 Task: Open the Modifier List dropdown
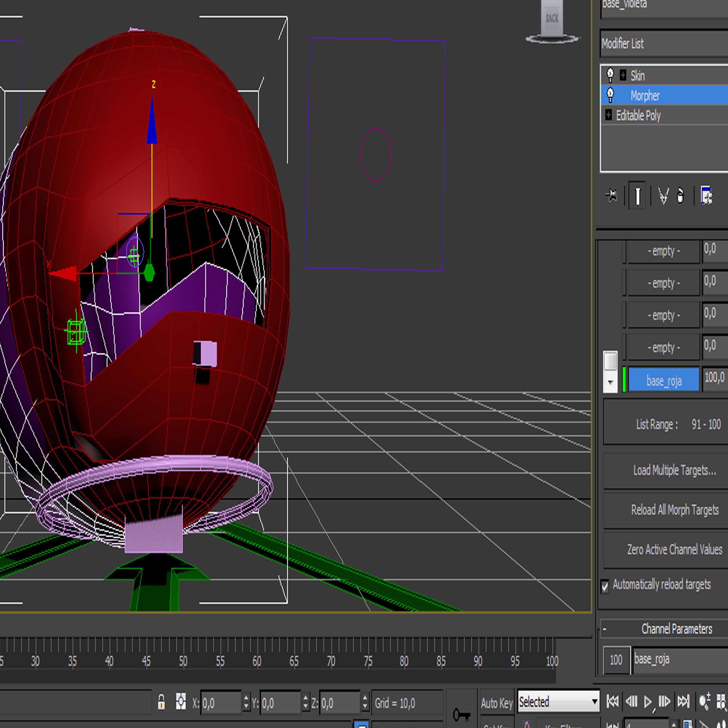tap(663, 44)
